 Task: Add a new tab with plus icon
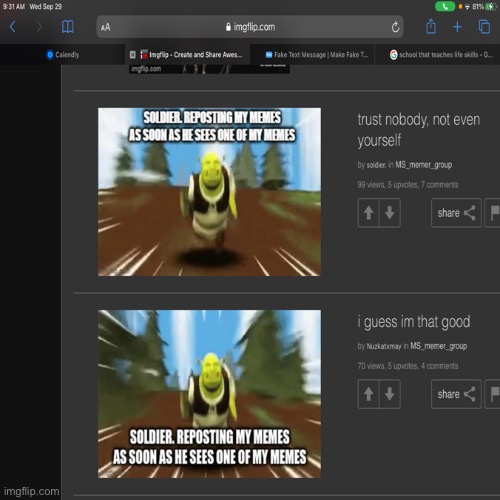tap(457, 27)
